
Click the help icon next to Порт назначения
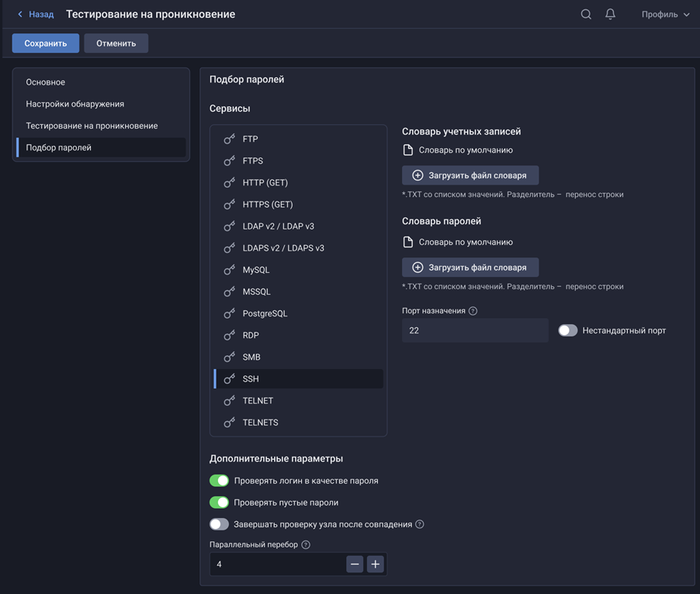[473, 311]
